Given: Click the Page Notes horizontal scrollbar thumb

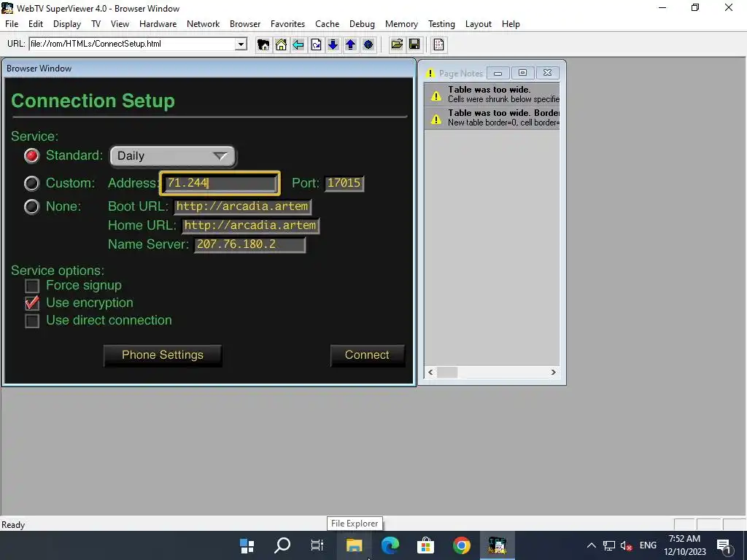Looking at the screenshot, I should [x=447, y=373].
